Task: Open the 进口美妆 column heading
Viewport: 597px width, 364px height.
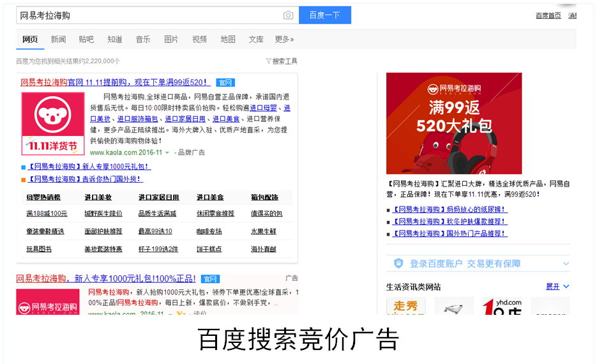Action: (x=98, y=197)
